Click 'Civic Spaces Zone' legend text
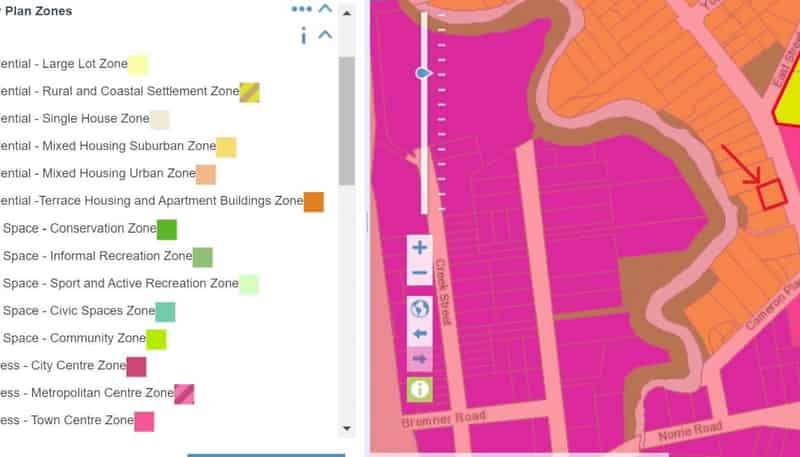The width and height of the screenshot is (800, 457). (102, 311)
